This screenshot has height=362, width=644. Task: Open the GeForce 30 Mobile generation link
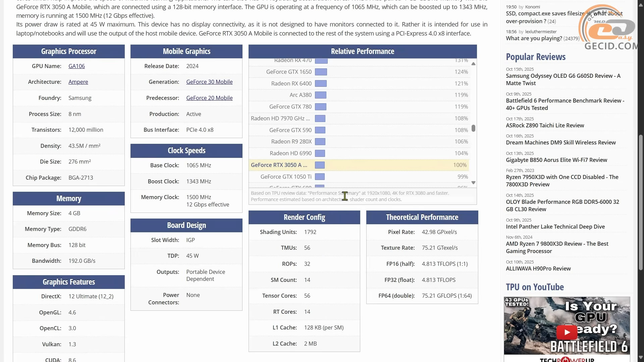(x=209, y=82)
